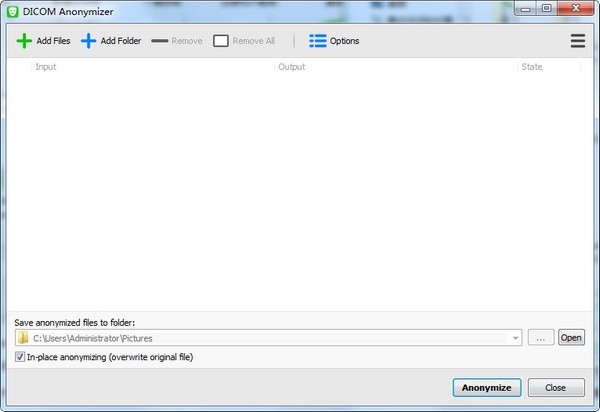Click the Options label

(x=344, y=41)
